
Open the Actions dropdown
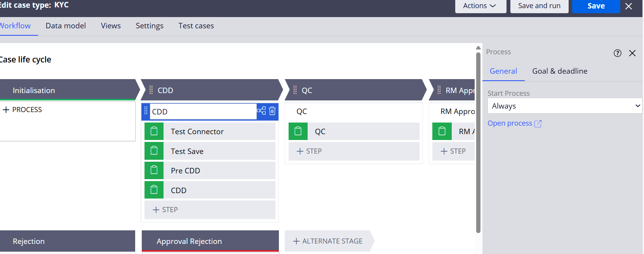click(480, 6)
